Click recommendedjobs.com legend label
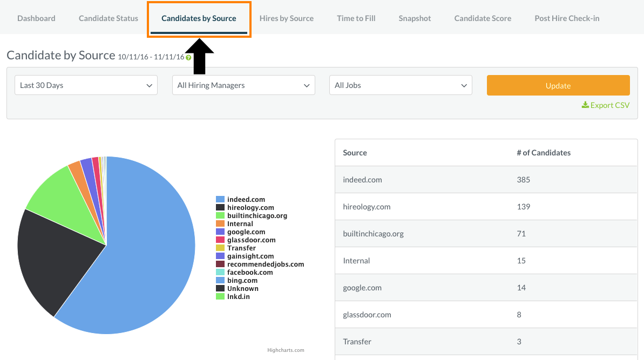644x360 pixels. (266, 264)
